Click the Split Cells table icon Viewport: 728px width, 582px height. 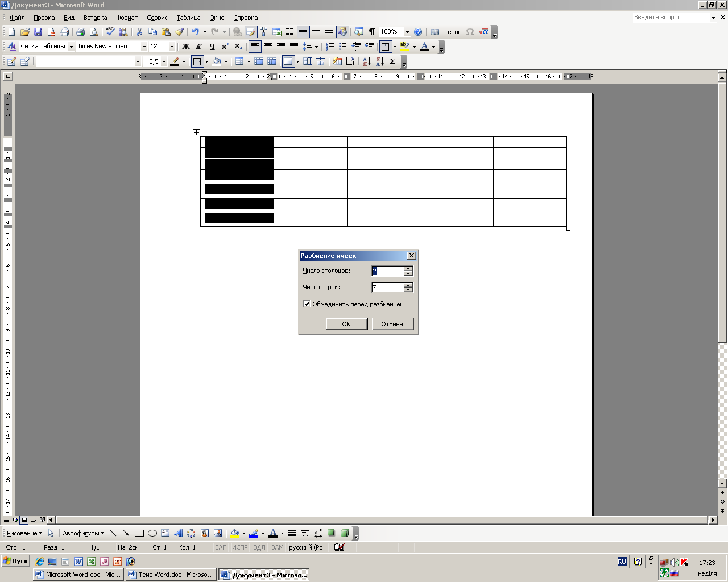pos(272,61)
